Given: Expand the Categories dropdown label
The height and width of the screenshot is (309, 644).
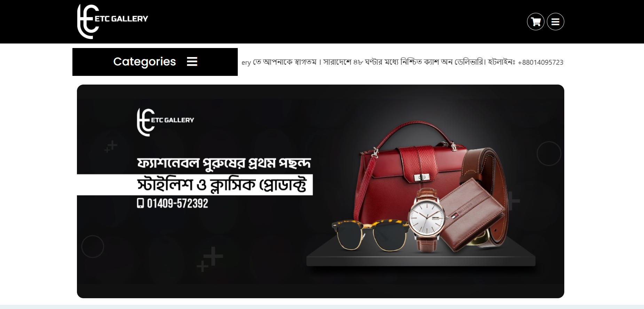Looking at the screenshot, I should [x=144, y=62].
